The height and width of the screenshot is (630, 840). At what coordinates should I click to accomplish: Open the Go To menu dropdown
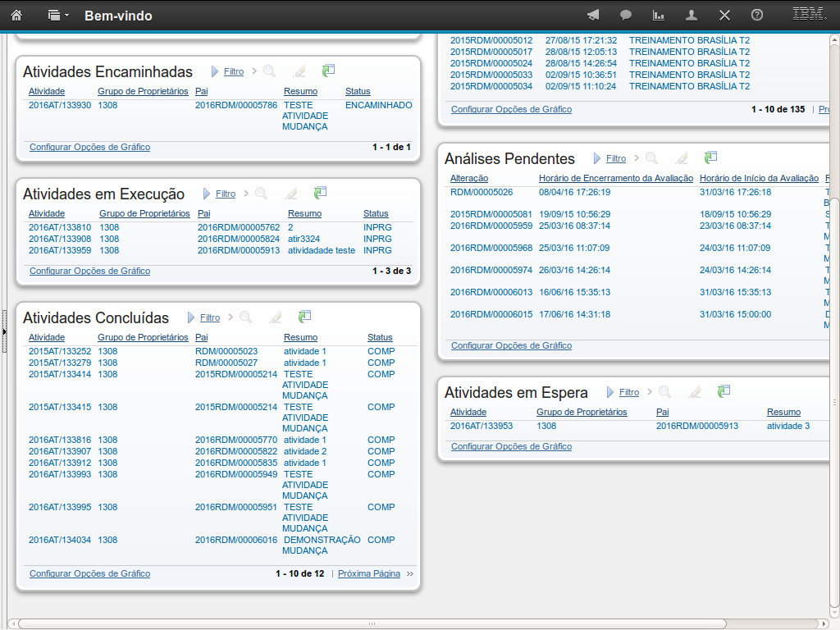tap(57, 15)
